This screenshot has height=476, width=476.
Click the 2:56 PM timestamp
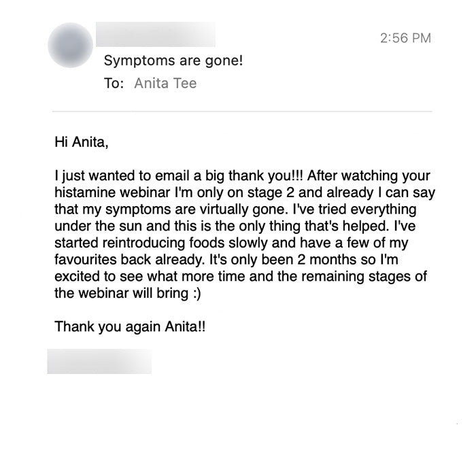pyautogui.click(x=404, y=38)
